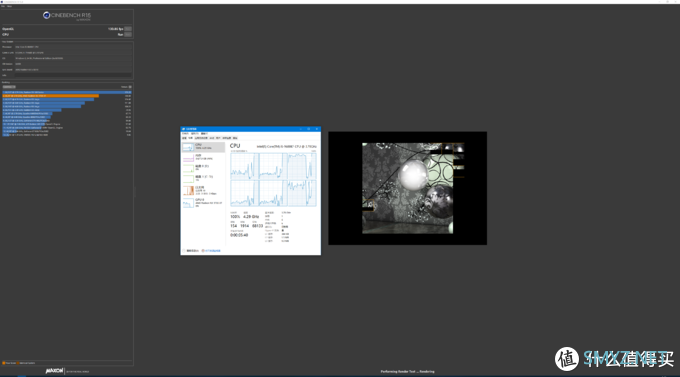Open the OpenGL ranking type dropdown
The image size is (680, 377).
(9, 87)
